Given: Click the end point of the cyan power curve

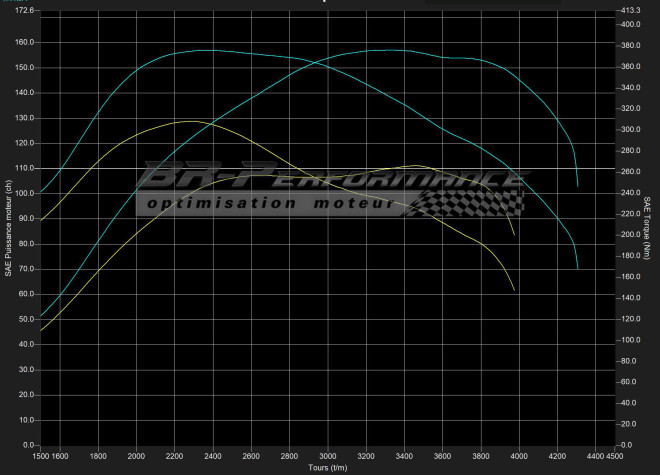Looking at the screenshot, I should pos(578,186).
